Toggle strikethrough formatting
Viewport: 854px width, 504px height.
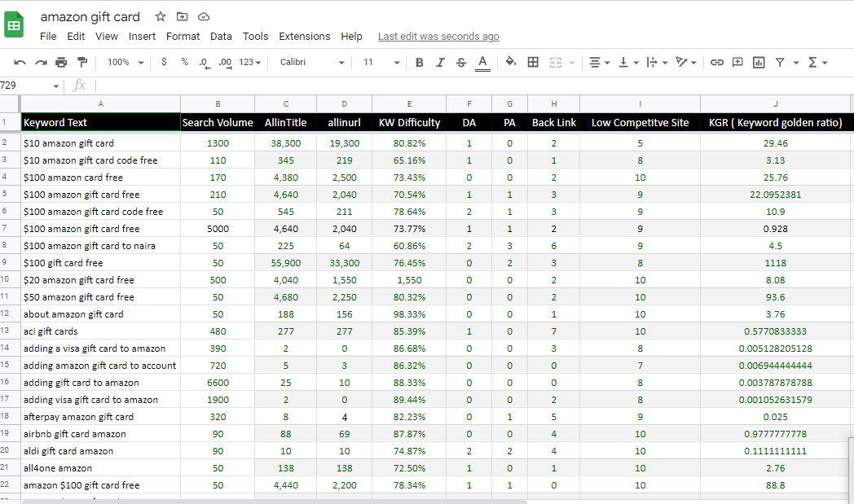click(x=461, y=63)
